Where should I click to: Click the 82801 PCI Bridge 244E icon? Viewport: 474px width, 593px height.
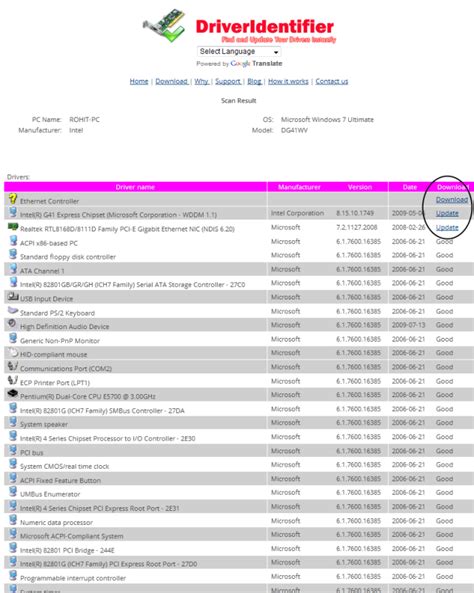tap(13, 548)
